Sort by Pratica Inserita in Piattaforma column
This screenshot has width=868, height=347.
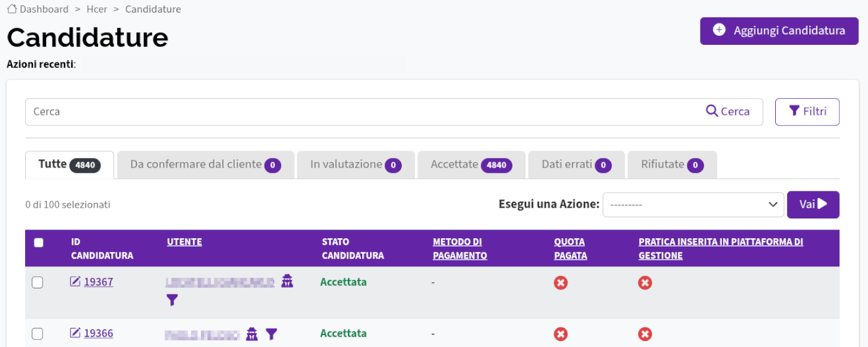[721, 248]
